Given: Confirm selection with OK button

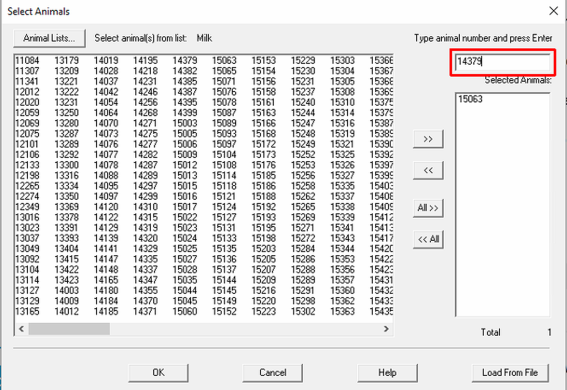Looking at the screenshot, I should pos(158,373).
